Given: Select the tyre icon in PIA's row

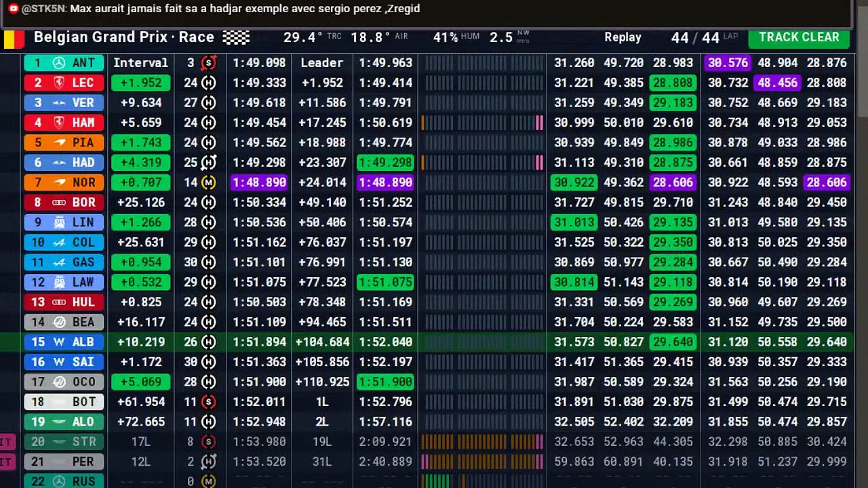Looking at the screenshot, I should click(209, 143).
